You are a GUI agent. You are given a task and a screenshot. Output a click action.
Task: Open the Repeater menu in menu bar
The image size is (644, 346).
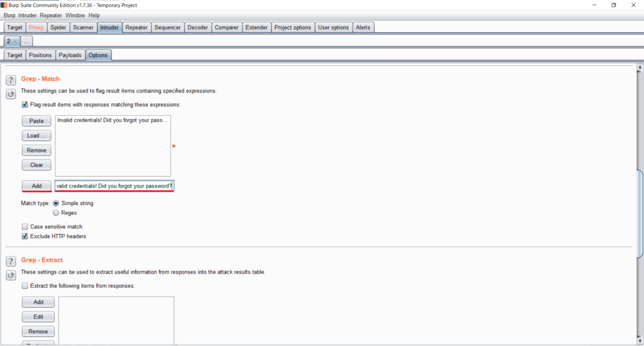(51, 16)
